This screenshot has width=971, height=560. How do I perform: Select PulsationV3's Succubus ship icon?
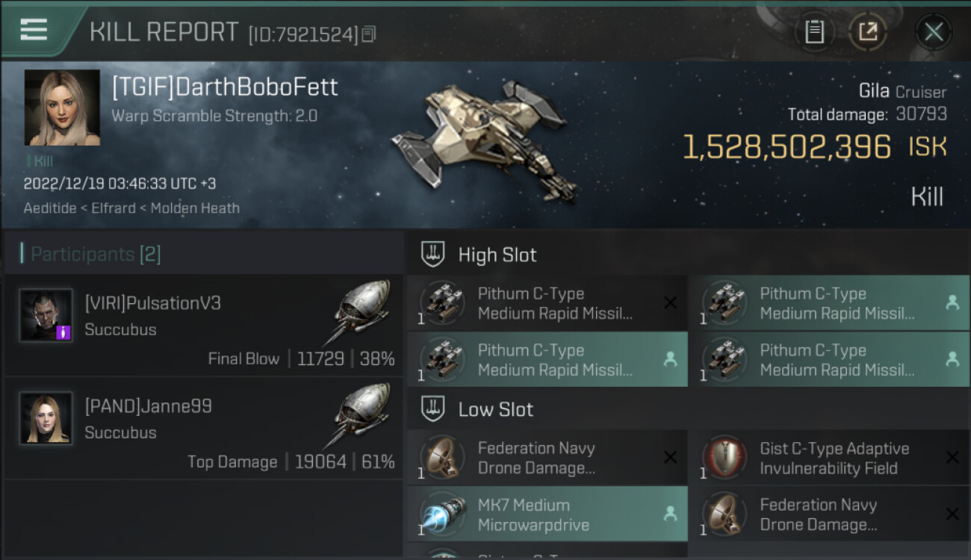(362, 312)
